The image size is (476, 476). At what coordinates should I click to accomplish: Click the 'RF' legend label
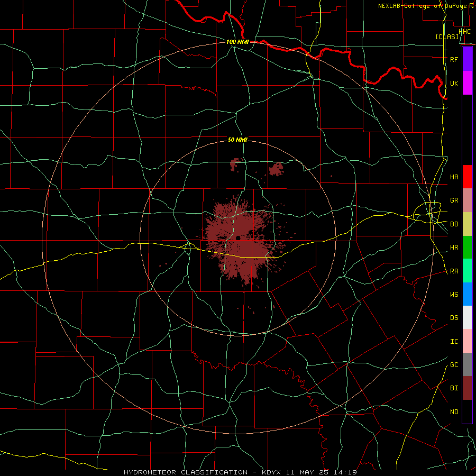[454, 59]
